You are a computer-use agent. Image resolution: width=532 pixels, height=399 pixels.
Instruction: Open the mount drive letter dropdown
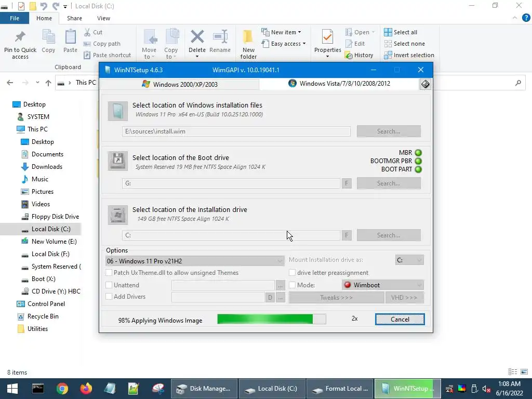(x=409, y=260)
